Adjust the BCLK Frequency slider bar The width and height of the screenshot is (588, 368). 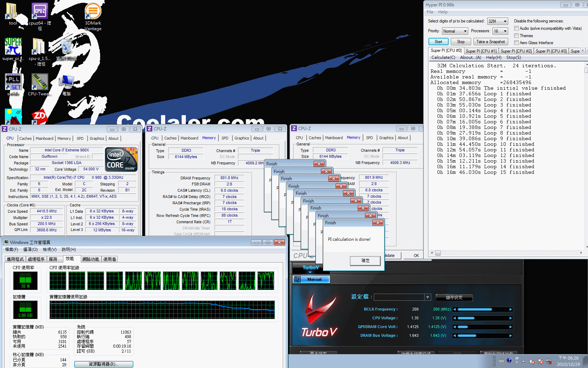pos(483,309)
